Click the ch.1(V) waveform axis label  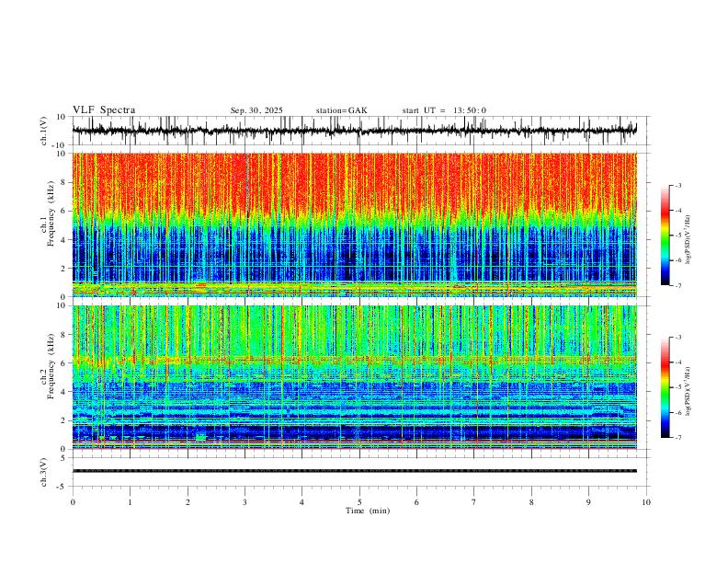tap(44, 131)
